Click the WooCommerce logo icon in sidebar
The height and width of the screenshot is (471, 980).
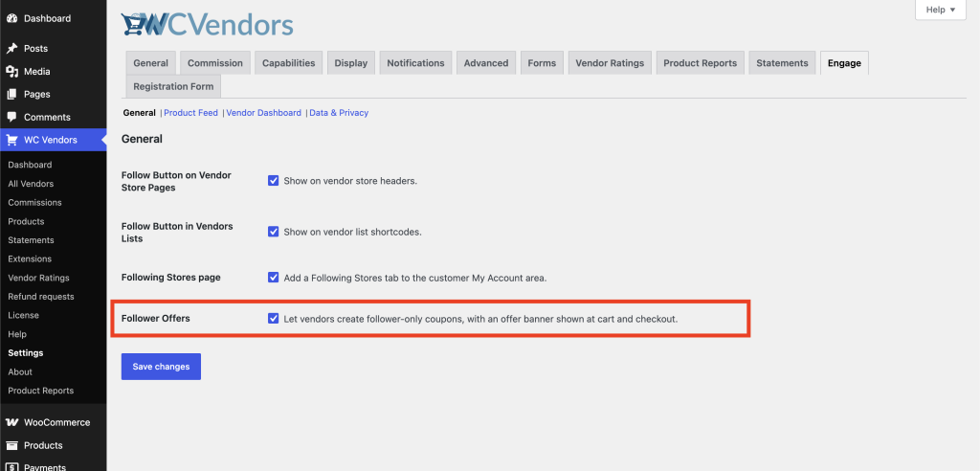pyautogui.click(x=11, y=422)
